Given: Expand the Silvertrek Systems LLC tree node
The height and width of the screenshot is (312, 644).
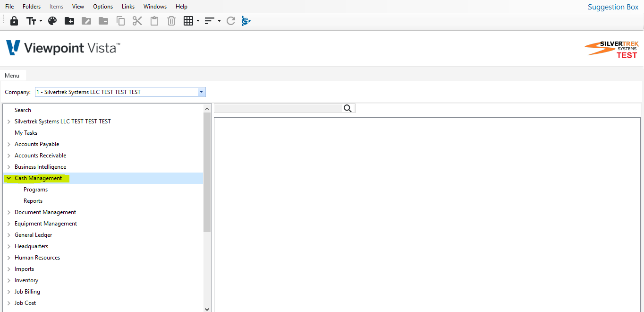Looking at the screenshot, I should (8, 121).
